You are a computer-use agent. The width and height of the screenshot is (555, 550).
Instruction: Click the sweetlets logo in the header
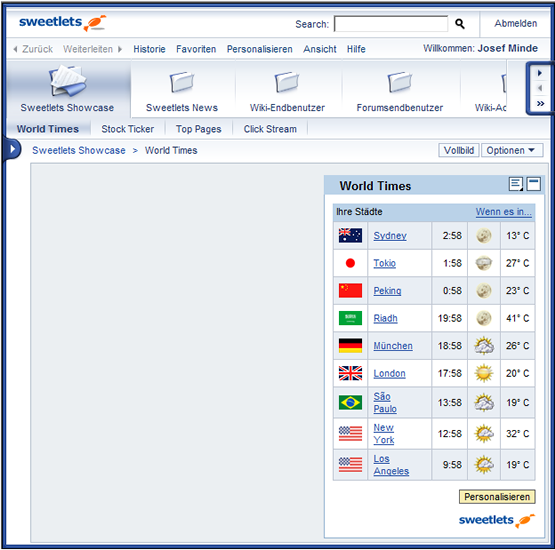pyautogui.click(x=62, y=23)
